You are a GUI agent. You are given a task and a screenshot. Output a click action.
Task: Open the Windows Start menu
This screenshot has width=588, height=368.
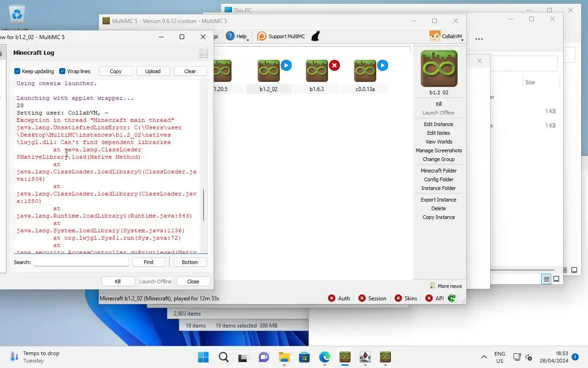[x=203, y=357]
